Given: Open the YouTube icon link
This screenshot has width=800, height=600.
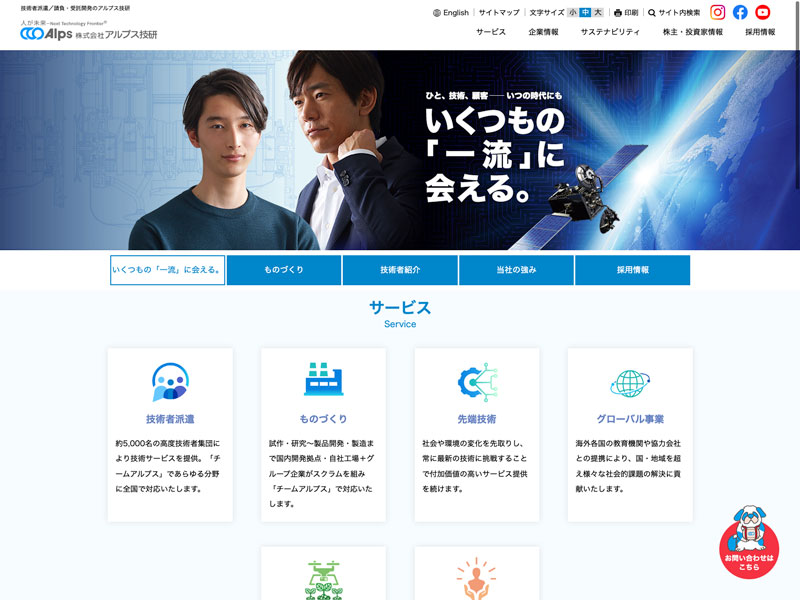Looking at the screenshot, I should click(x=763, y=13).
